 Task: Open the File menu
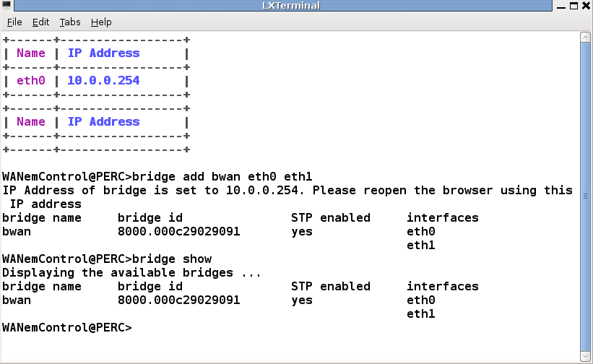[14, 22]
